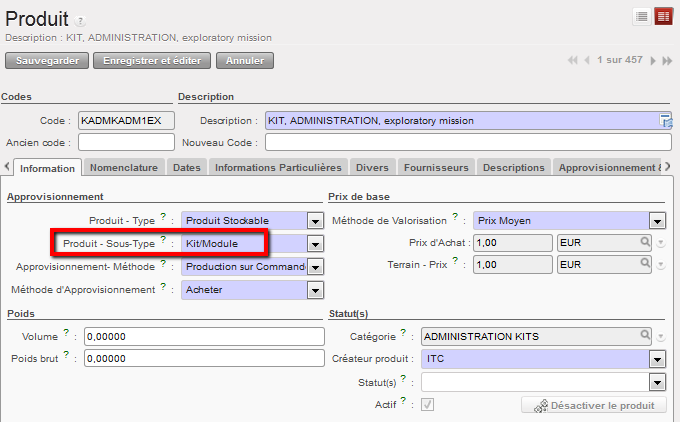Open Créateur produit dropdown

(x=657, y=359)
